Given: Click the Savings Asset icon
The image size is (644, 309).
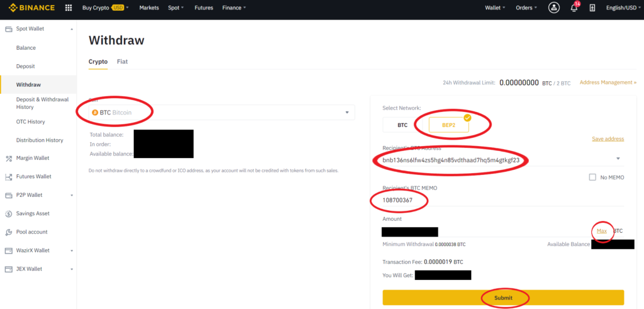Looking at the screenshot, I should point(8,214).
